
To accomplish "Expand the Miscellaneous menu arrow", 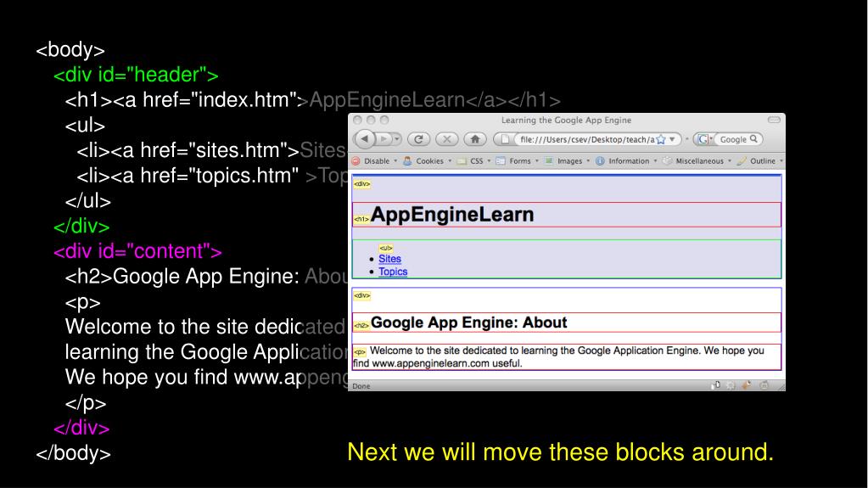I will [x=729, y=160].
